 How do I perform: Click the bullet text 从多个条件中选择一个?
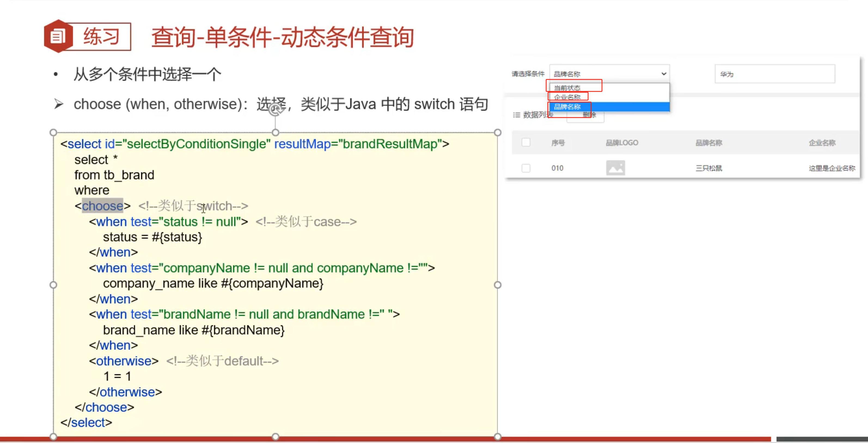(x=147, y=74)
